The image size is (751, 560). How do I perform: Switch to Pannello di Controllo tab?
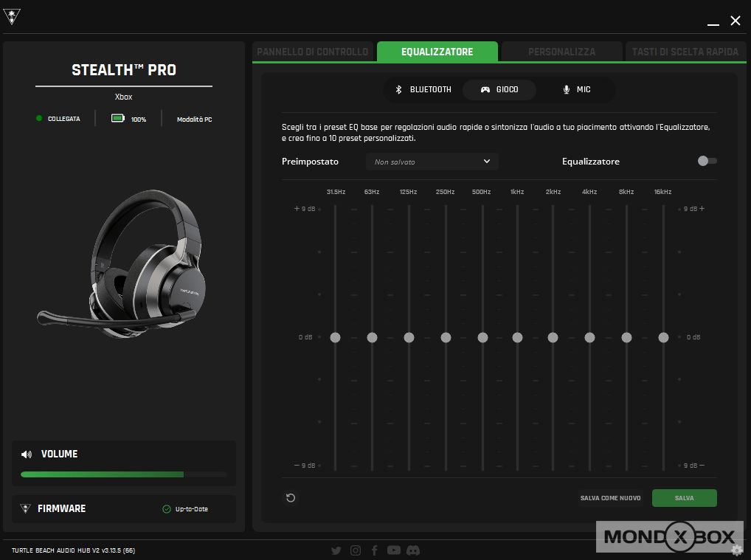click(313, 52)
